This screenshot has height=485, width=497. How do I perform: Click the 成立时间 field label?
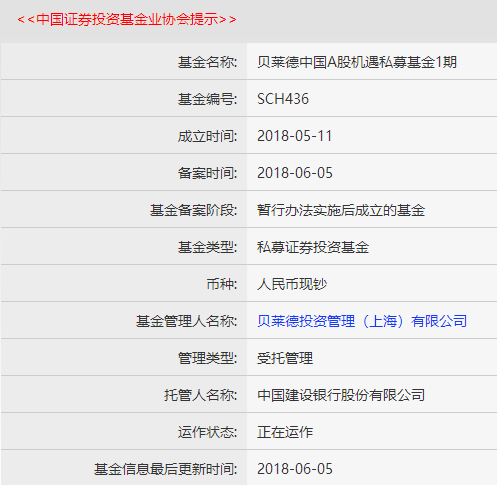coord(207,136)
